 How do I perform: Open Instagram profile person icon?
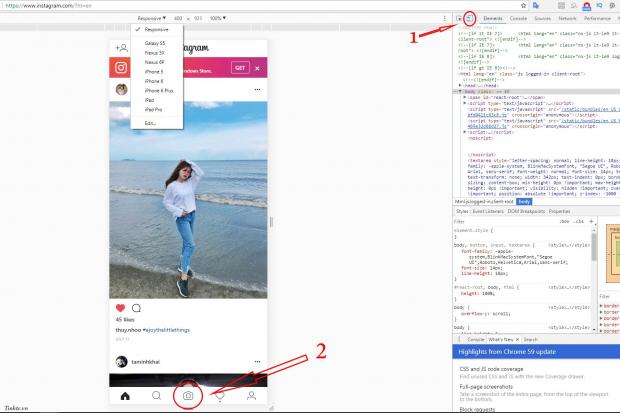(x=251, y=396)
